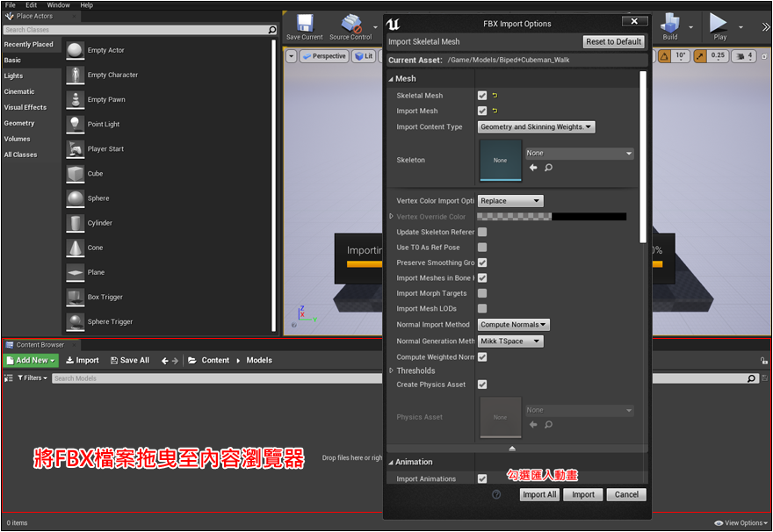The width and height of the screenshot is (773, 532).
Task: Select the Plane actor icon
Action: pos(75,272)
